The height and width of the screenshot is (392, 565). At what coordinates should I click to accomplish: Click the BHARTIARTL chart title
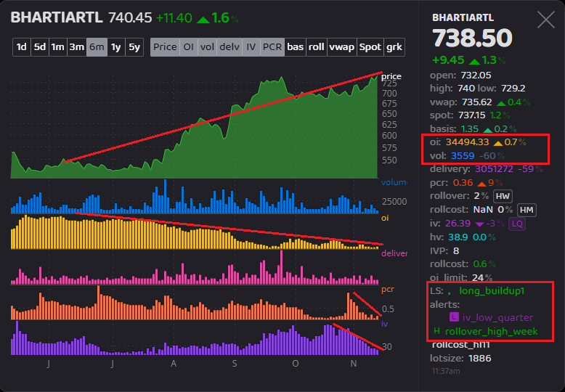(x=57, y=17)
